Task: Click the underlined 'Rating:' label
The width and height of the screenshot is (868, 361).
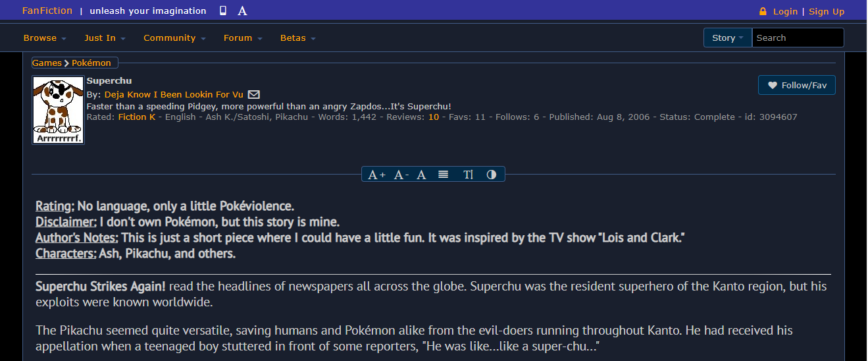Action: click(x=55, y=206)
